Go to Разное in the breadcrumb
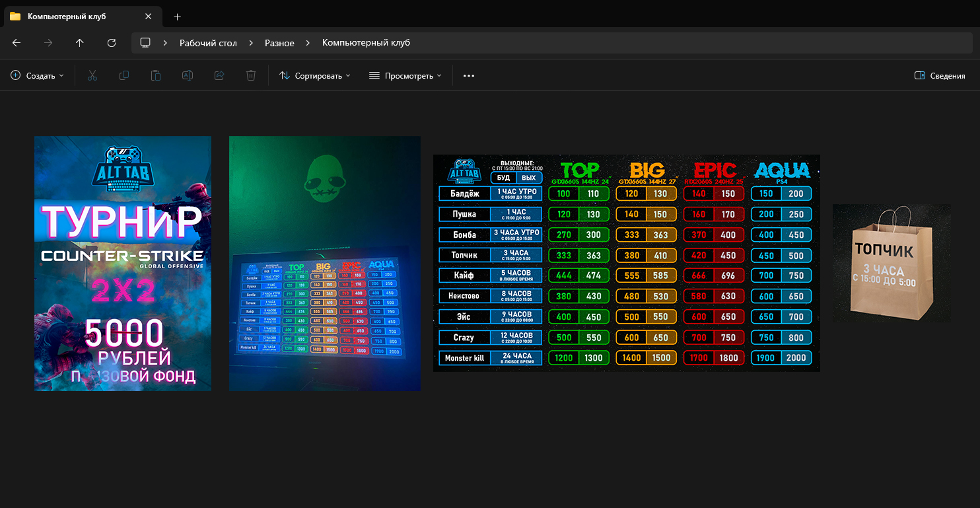The width and height of the screenshot is (980, 508). (279, 43)
